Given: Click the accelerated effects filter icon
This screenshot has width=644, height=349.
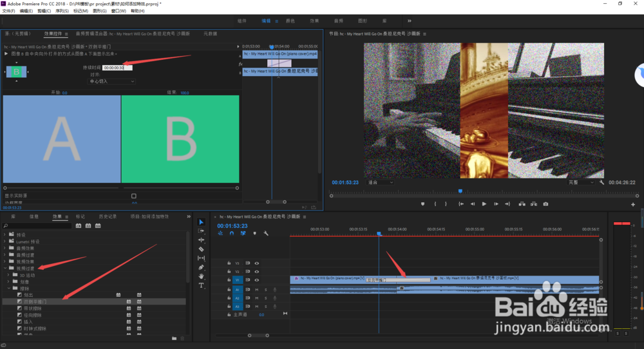Looking at the screenshot, I should [79, 226].
